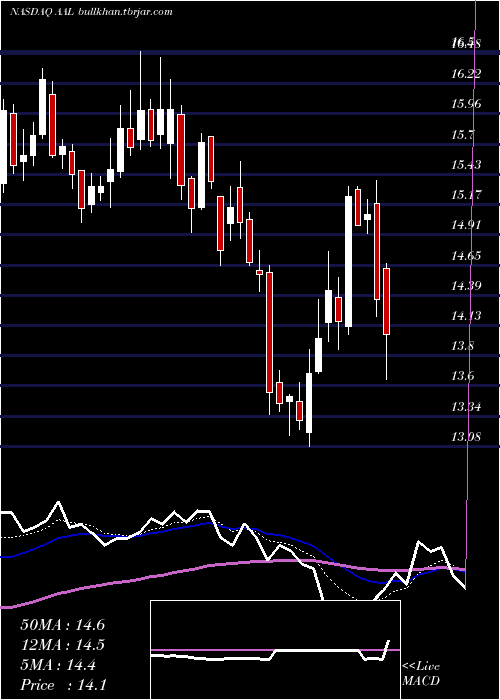Click the 13.6 price axis label
This screenshot has width=500, height=700.
(462, 376)
